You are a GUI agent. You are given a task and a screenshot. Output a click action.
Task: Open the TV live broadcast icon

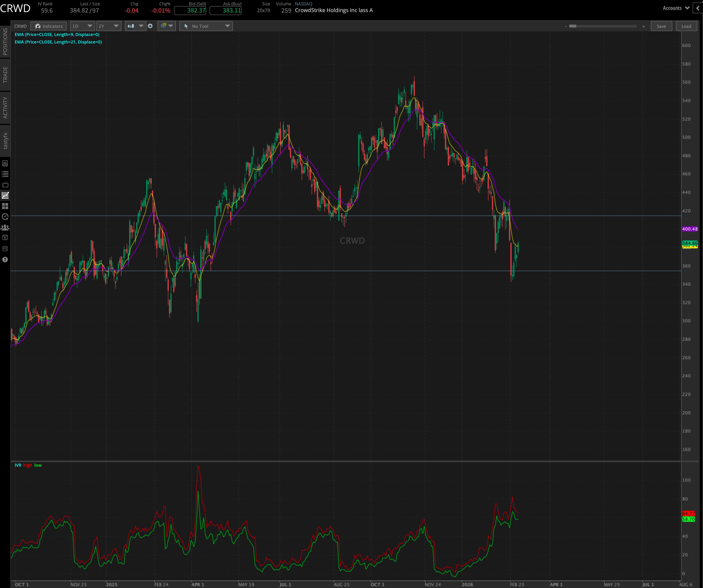click(x=5, y=185)
